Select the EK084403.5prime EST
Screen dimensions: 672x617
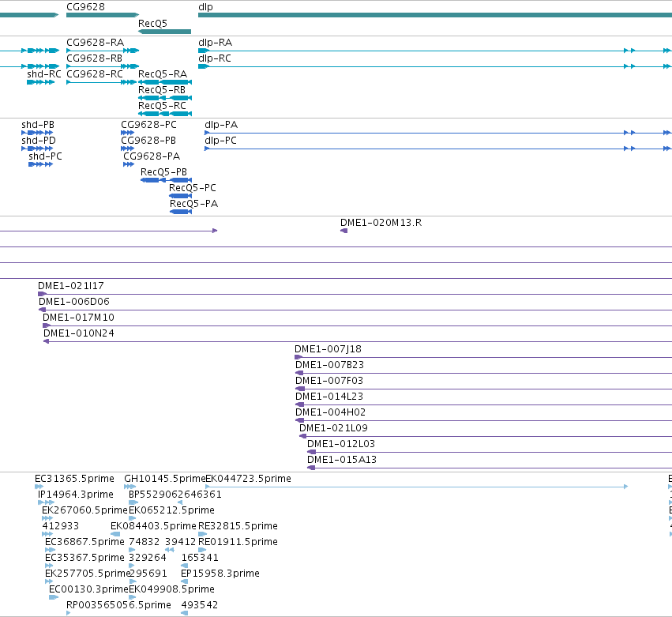115,534
